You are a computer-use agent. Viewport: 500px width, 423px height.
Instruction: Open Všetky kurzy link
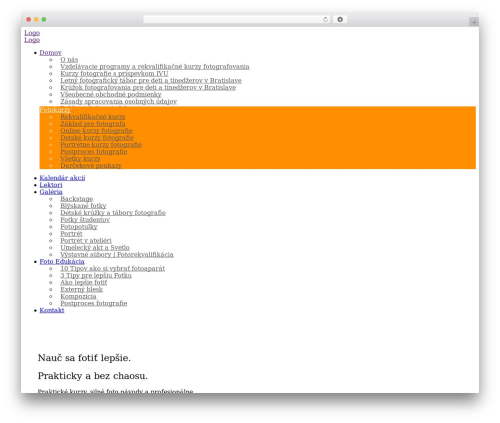coord(80,159)
